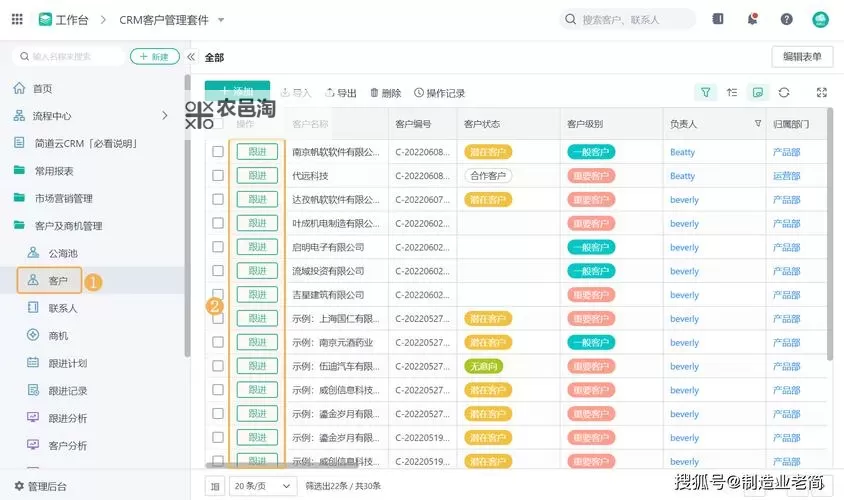Collapse the sidebar with double-chevron icon

pos(191,57)
